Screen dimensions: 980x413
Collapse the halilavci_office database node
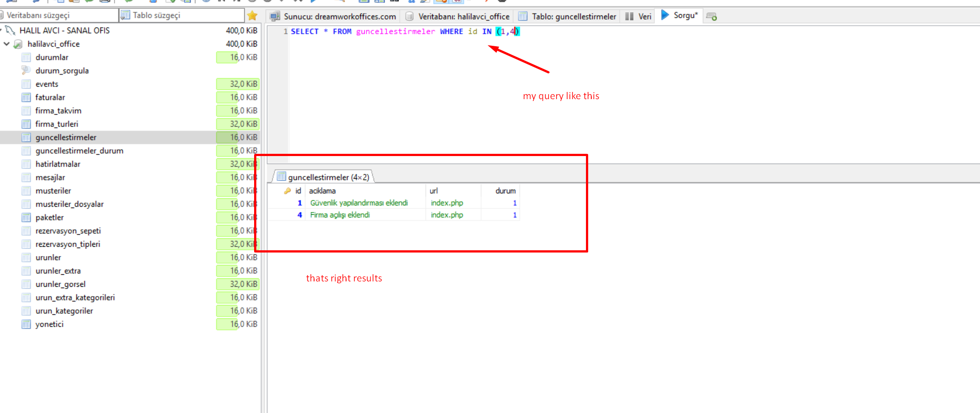click(x=7, y=44)
